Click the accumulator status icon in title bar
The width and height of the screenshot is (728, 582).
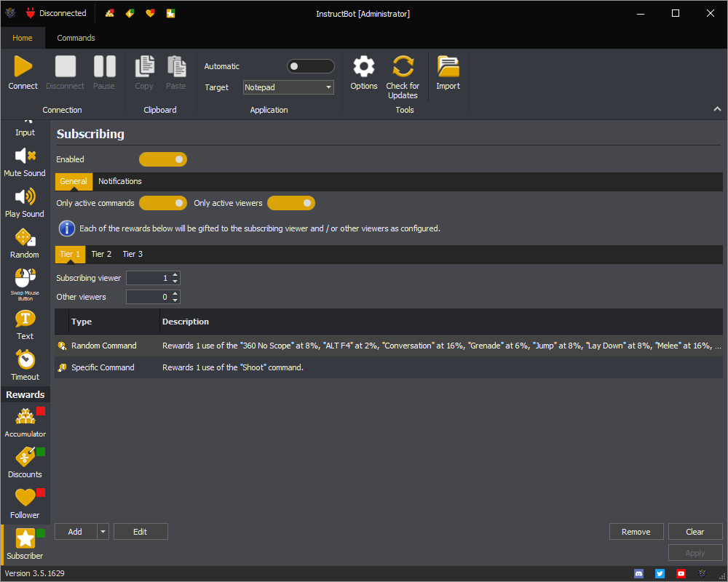(x=110, y=14)
